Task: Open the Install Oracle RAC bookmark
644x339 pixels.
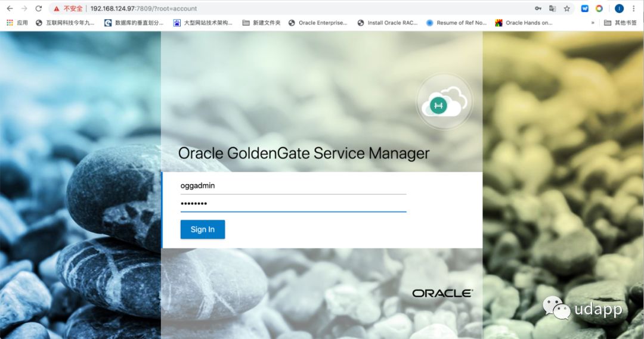Action: click(388, 23)
